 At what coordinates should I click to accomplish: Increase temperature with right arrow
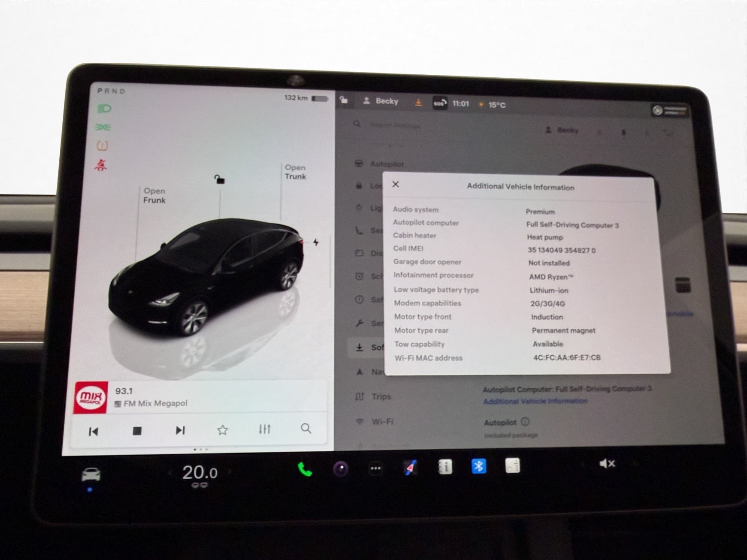tap(229, 472)
